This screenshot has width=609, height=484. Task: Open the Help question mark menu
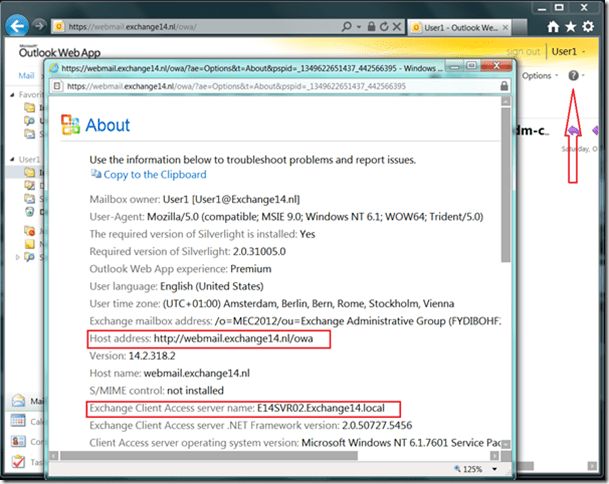[x=573, y=76]
